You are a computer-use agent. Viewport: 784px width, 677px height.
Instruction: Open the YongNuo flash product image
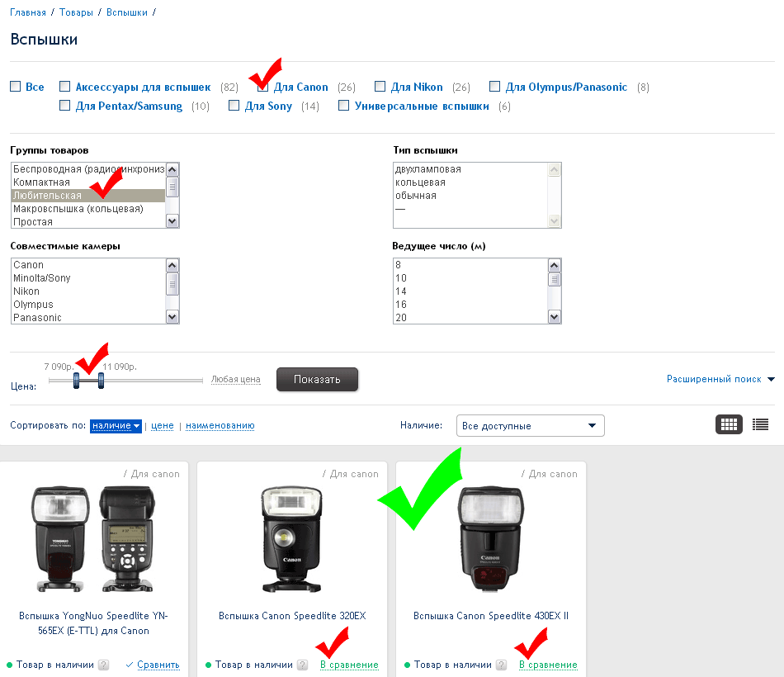(93, 539)
